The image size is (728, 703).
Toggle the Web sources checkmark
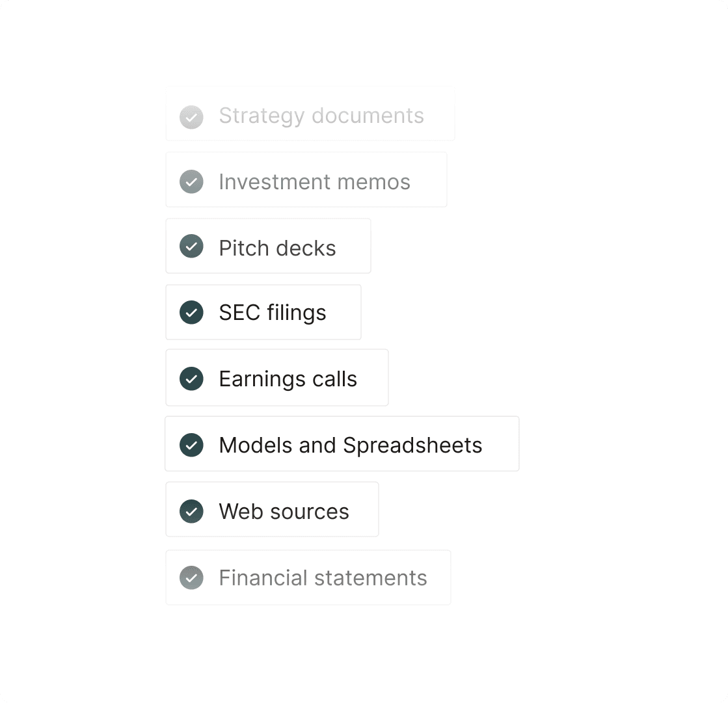pos(191,511)
